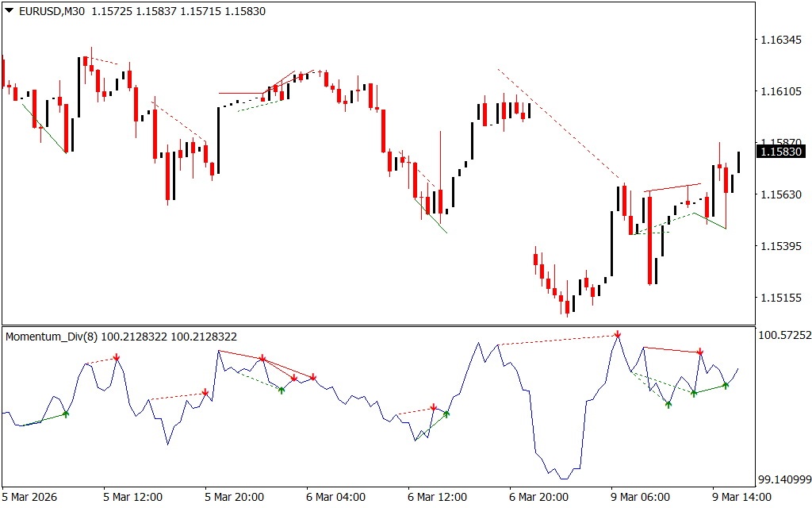Click the 100.57252 indicator scale value
The height and width of the screenshot is (508, 812).
click(x=784, y=336)
